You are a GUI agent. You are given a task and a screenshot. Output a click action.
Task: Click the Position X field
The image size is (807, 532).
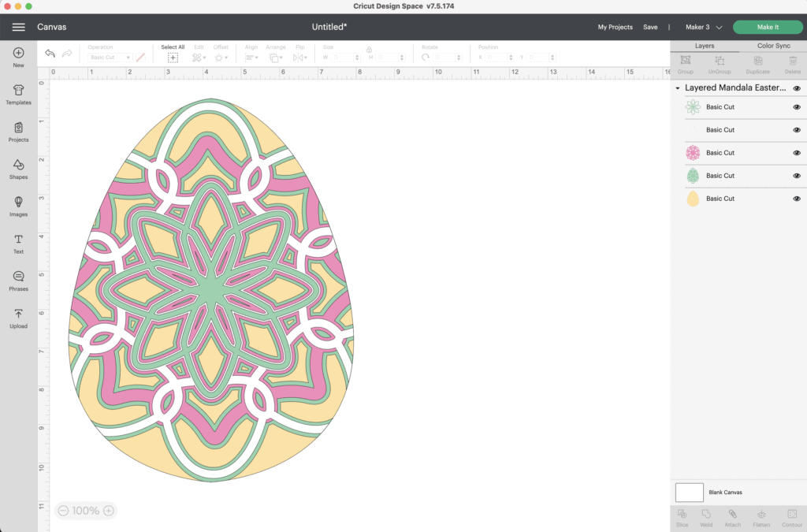click(499, 58)
